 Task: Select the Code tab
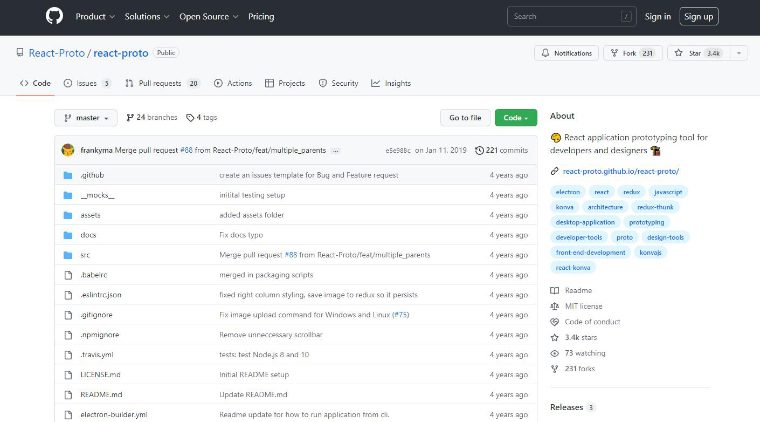tap(35, 83)
